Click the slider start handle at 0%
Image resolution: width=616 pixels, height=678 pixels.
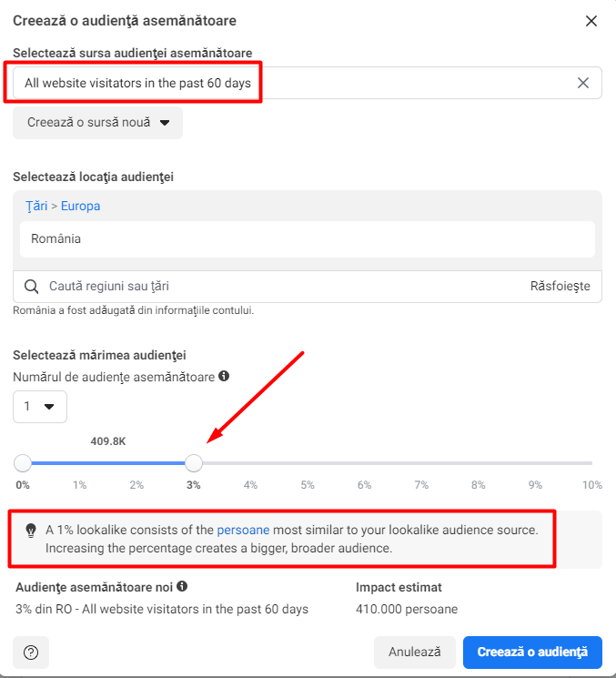[x=23, y=463]
